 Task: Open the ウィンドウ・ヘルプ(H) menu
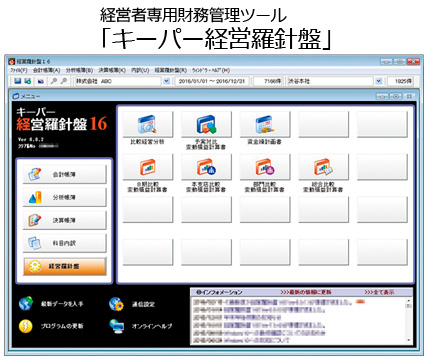coord(211,70)
